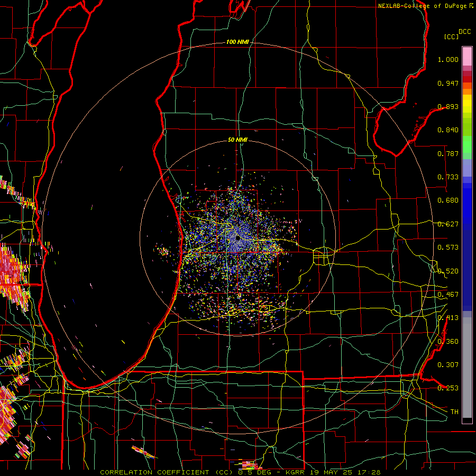Viewport: 476px width, 476px height.
Task: Click the '50 NMI' range ring label
Action: pos(237,140)
